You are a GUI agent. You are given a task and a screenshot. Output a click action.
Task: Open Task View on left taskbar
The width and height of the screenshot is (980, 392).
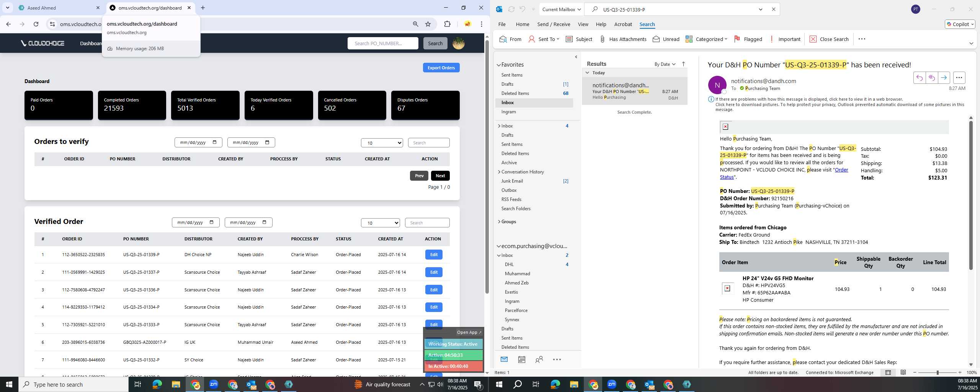click(x=138, y=384)
